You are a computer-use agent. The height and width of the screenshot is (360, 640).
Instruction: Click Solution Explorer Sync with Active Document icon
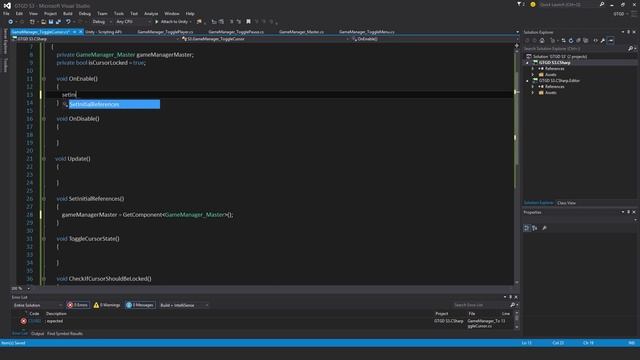click(564, 40)
